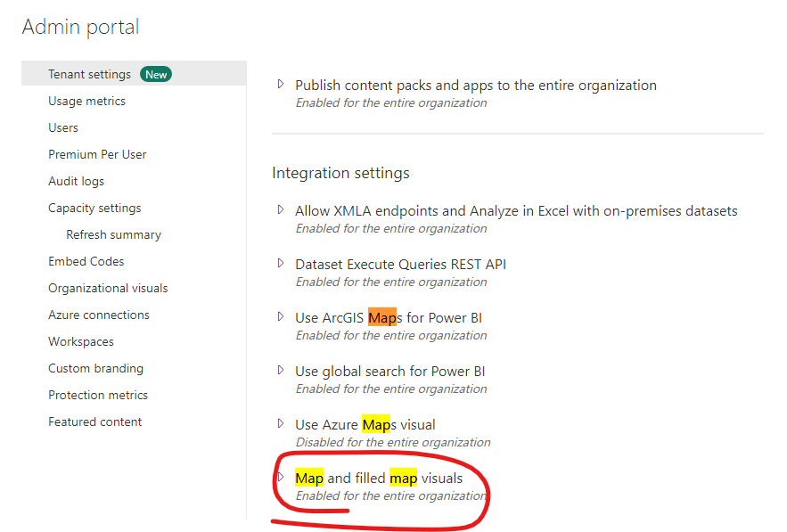View Audit logs

pyautogui.click(x=77, y=181)
